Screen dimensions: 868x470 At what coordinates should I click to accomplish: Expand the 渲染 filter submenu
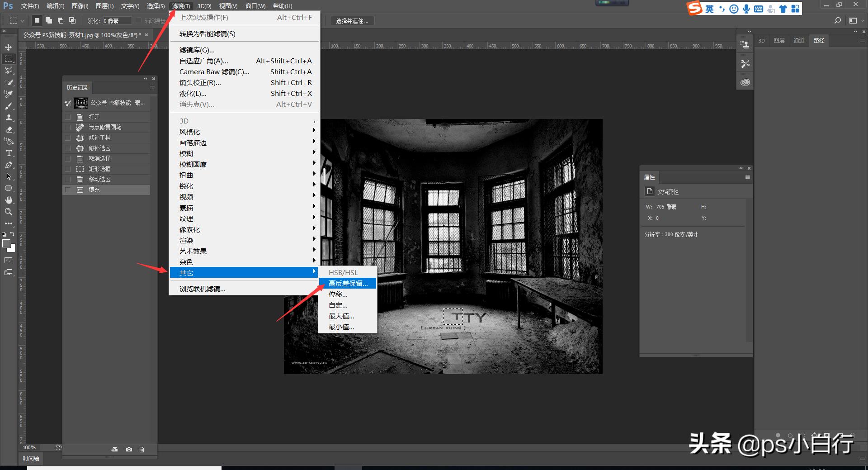[244, 240]
